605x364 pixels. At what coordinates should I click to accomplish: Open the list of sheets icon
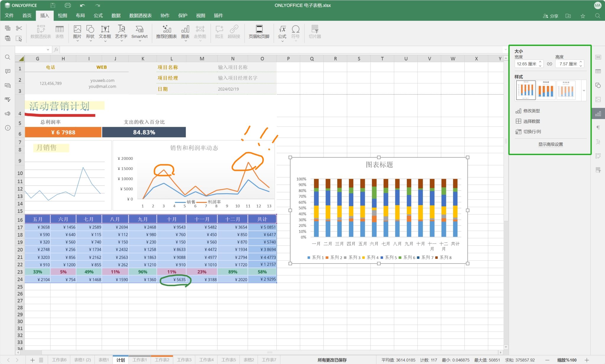41,360
